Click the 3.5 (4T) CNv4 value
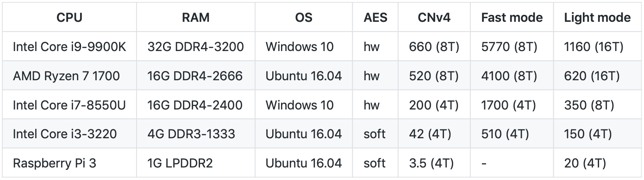This screenshot has height=180, width=644. coord(431,163)
